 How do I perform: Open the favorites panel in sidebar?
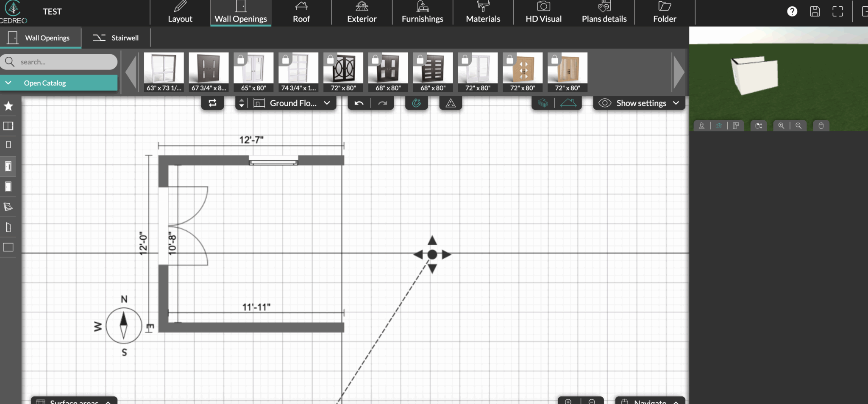(x=8, y=106)
